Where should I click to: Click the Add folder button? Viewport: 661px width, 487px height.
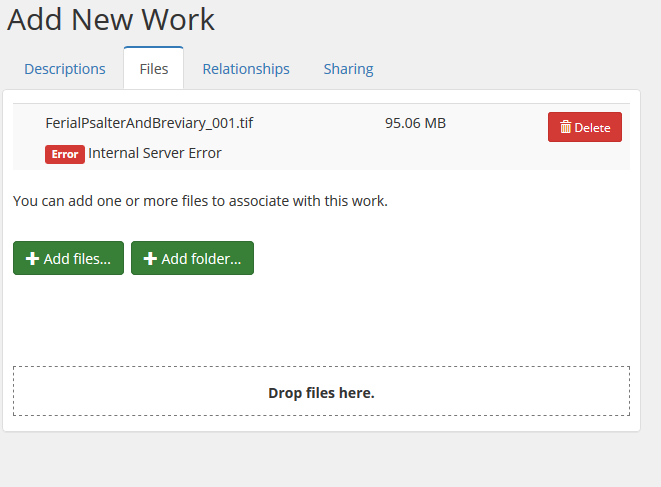[192, 258]
